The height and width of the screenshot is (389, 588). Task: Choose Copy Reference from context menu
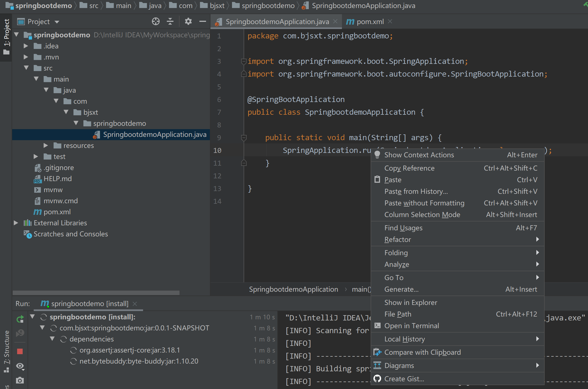click(x=457, y=168)
